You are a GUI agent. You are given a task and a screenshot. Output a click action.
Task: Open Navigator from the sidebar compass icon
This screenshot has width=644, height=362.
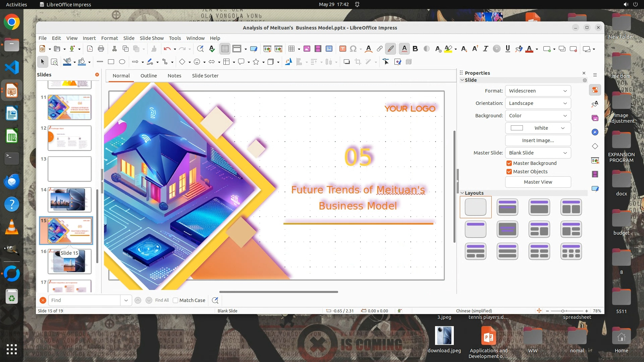[595, 132]
